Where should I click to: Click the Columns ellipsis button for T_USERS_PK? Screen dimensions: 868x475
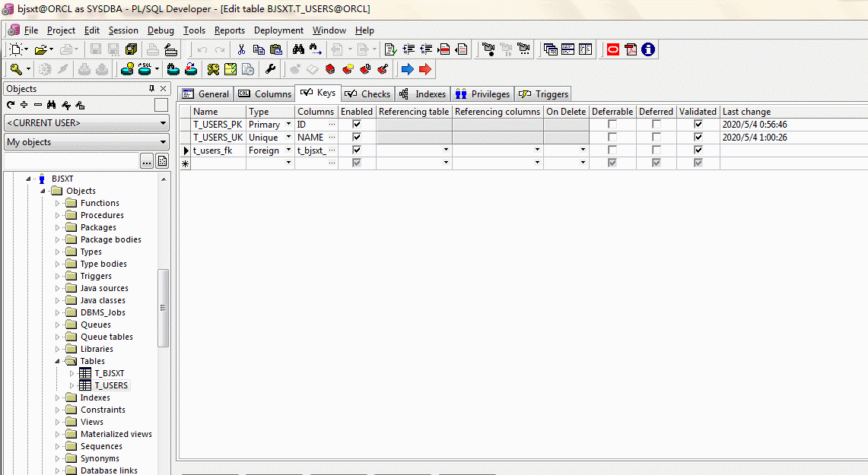point(332,124)
